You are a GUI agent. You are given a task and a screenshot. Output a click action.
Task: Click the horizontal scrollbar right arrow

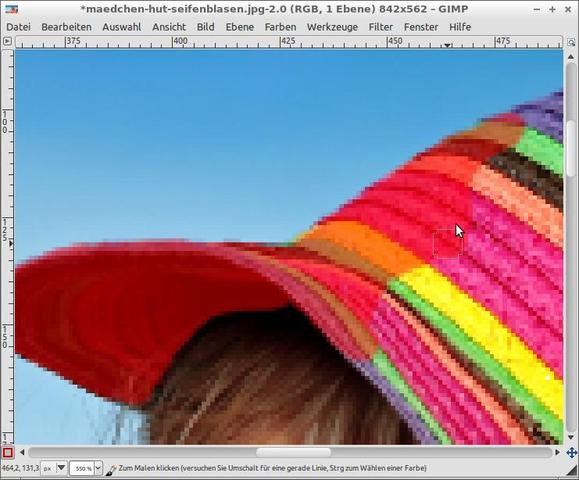point(558,452)
